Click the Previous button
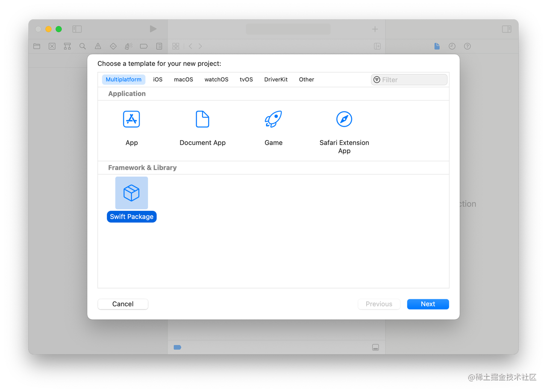Image resolution: width=547 pixels, height=392 pixels. 379,304
